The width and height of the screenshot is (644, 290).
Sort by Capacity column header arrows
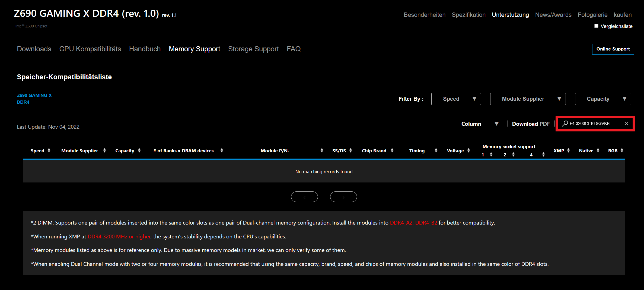point(139,150)
